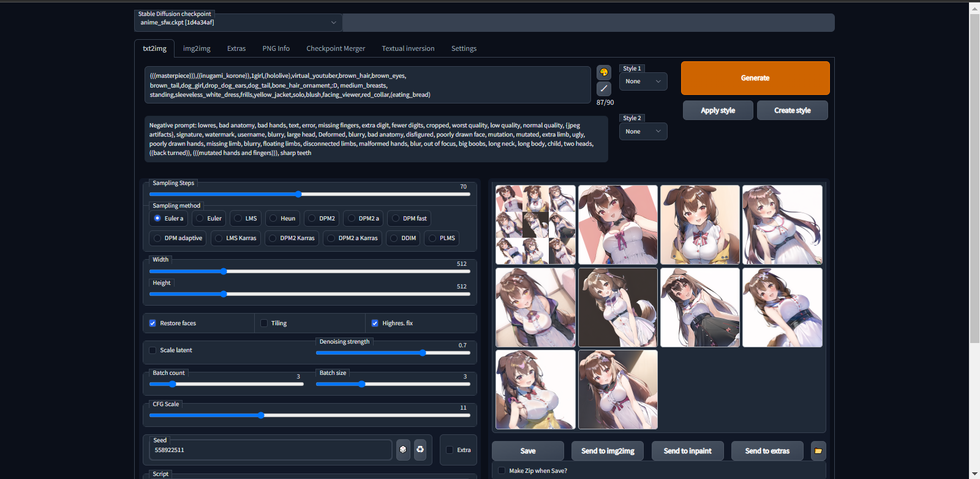Viewport: 980px width, 479px height.
Task: Open the output folder with the folder icon
Action: tap(818, 451)
